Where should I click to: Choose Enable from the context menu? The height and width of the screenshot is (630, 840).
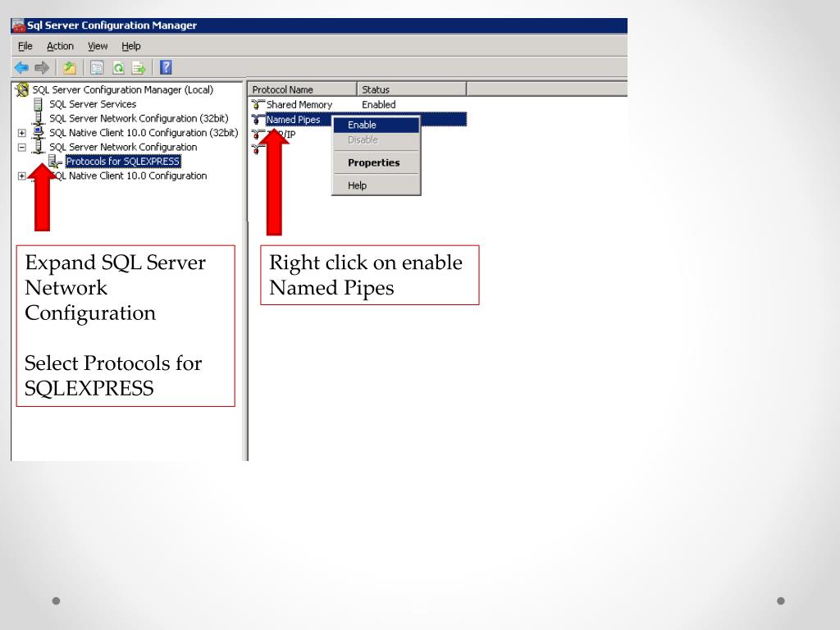pos(376,125)
